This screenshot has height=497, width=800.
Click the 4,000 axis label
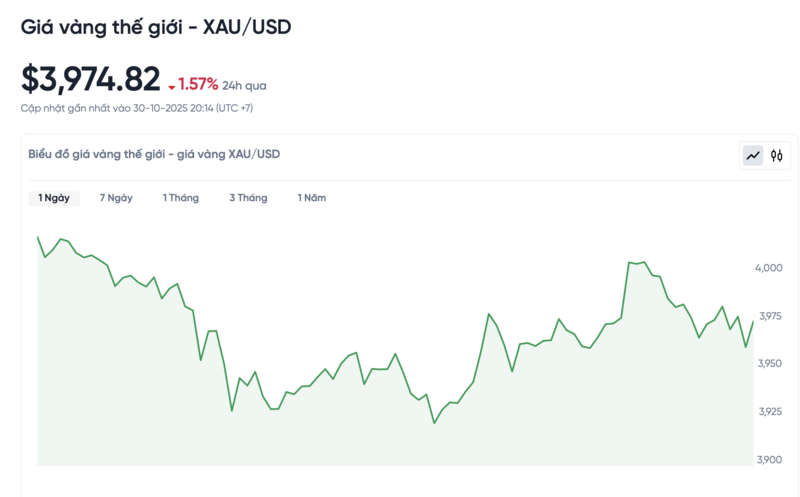pyautogui.click(x=769, y=268)
